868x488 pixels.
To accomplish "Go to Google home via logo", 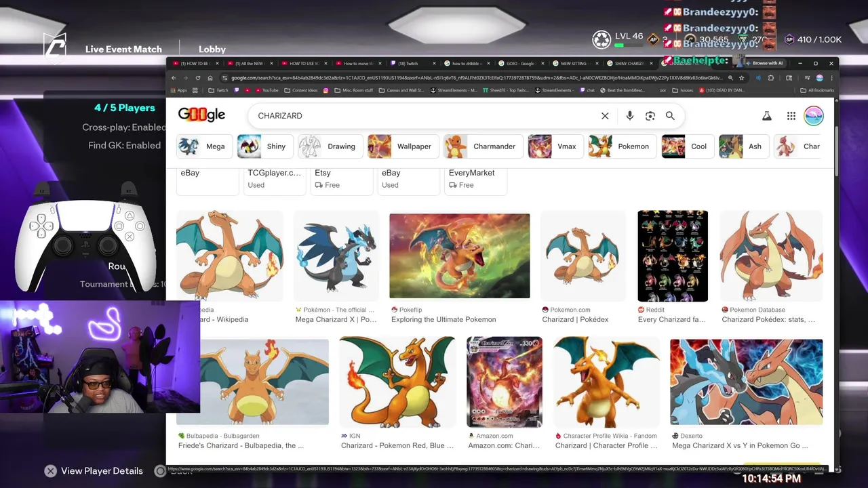I will tap(201, 115).
